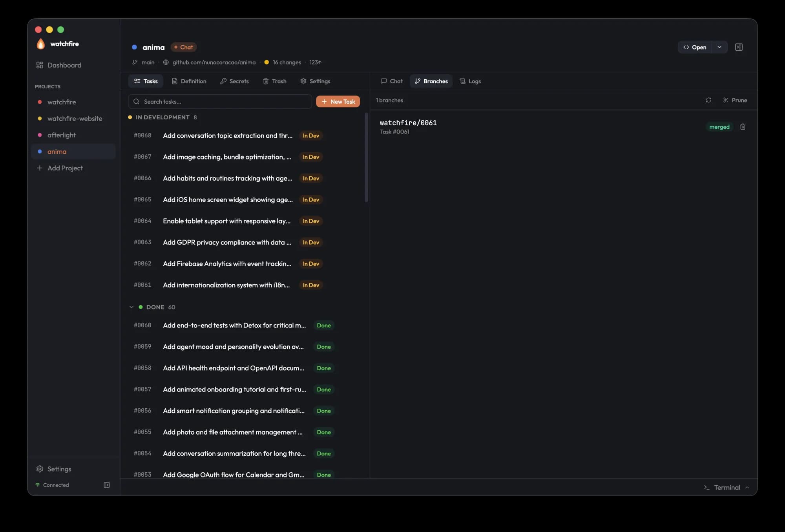Click the 123 commits ahead indicator
Screen dimensions: 785x532
click(315, 62)
